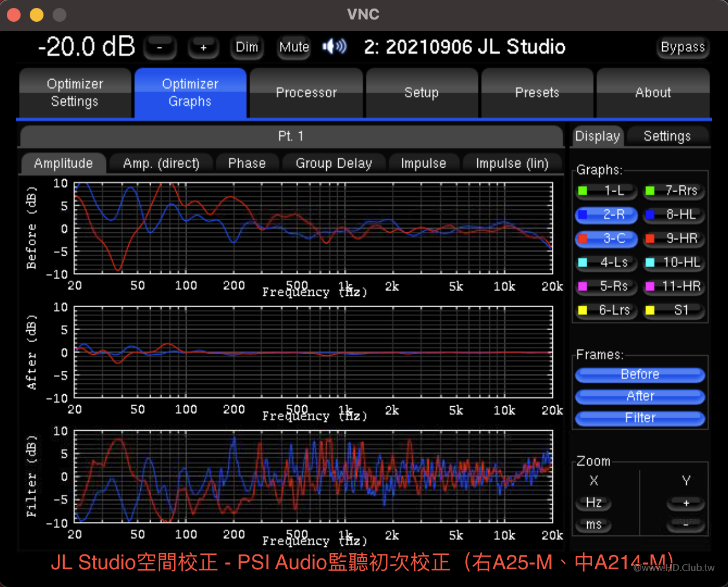Image resolution: width=728 pixels, height=587 pixels.
Task: Toggle the S1 yellow subwoofer graph
Action: (674, 311)
